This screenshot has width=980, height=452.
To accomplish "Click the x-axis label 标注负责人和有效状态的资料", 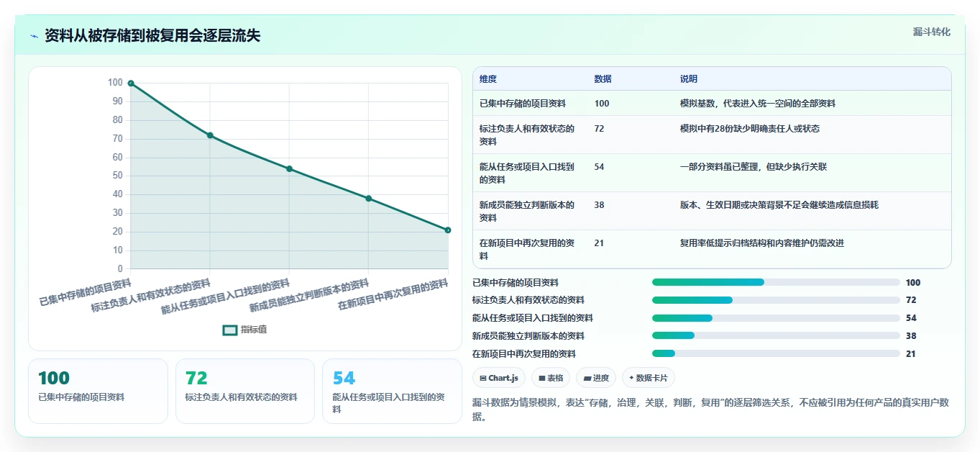I will click(x=151, y=294).
